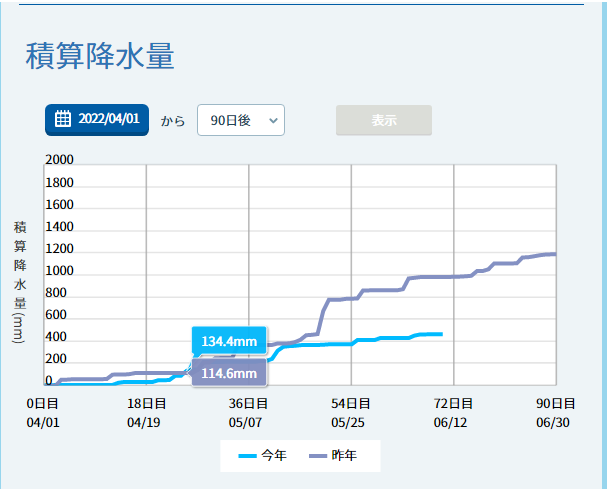607x489 pixels.
Task: Click the cyan 今年 legend line swatch
Action: point(248,456)
